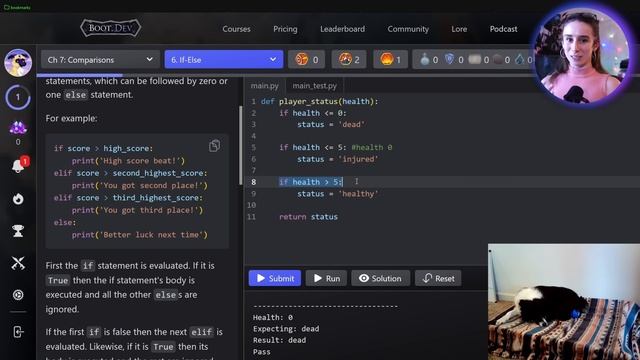Click the webcam video overlay of presenter
The image size is (640, 360).
(582, 56)
